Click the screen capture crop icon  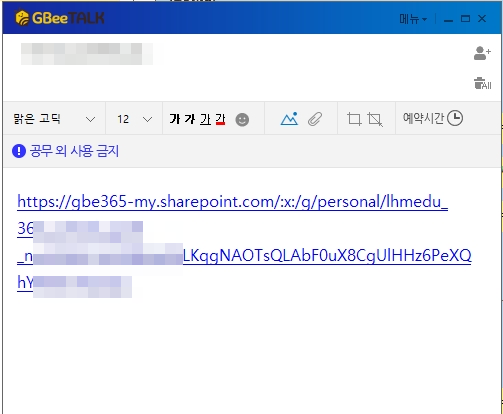click(x=354, y=119)
